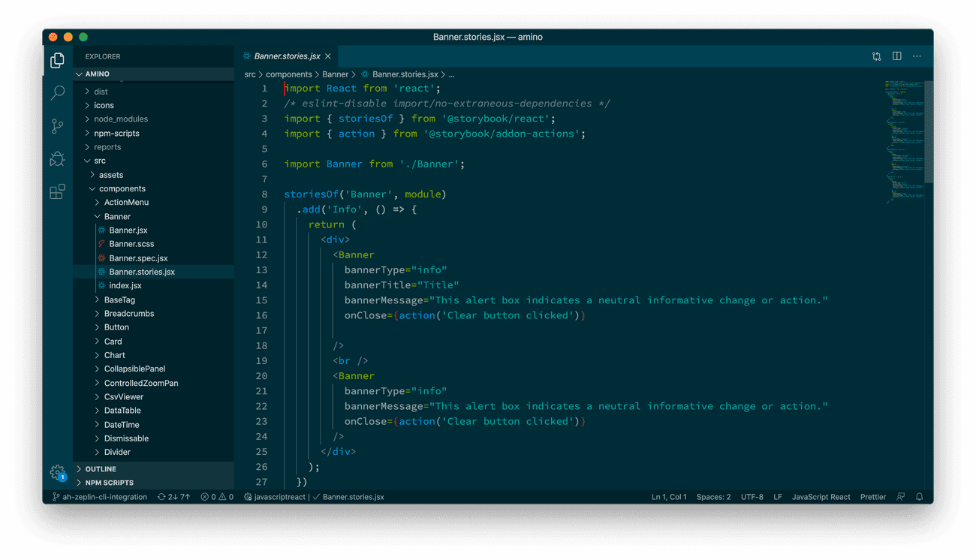Expand the NPM SCRIPTS section
Image resolution: width=976 pixels, height=560 pixels.
(x=109, y=483)
